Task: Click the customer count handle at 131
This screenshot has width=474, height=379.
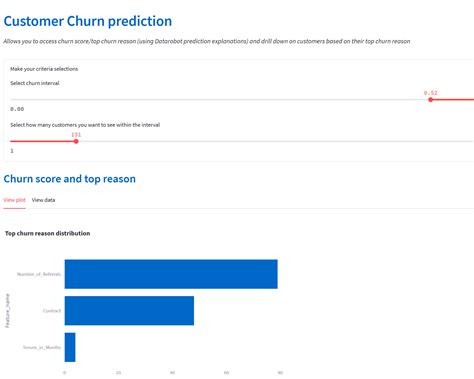Action: pyautogui.click(x=76, y=141)
